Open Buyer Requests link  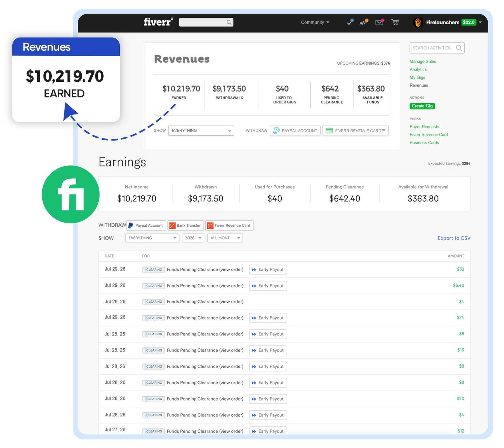(424, 127)
